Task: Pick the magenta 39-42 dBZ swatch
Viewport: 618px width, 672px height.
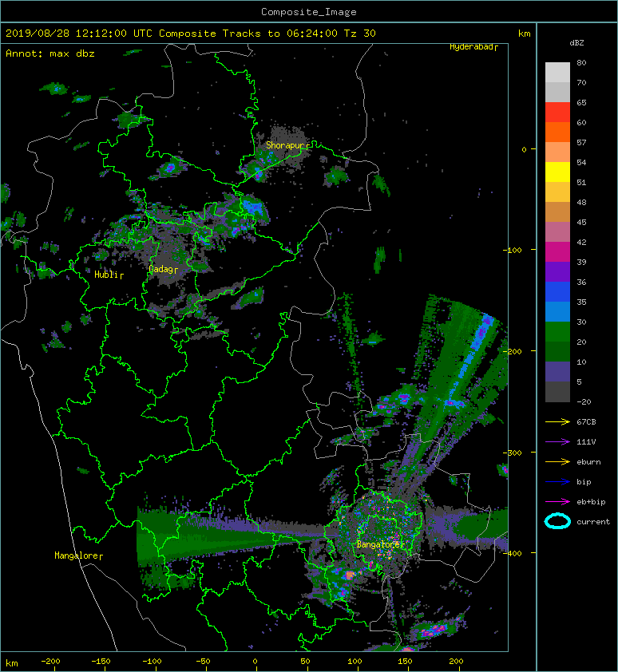Action: (557, 252)
